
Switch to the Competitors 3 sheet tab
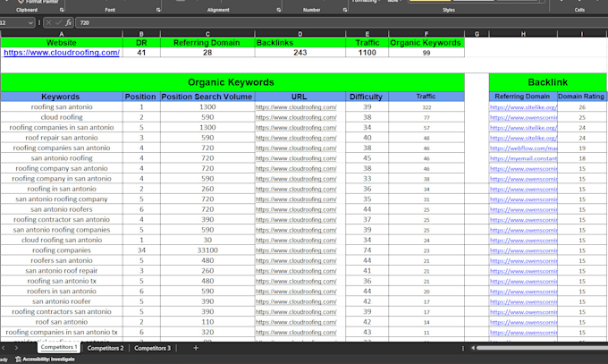(152, 348)
